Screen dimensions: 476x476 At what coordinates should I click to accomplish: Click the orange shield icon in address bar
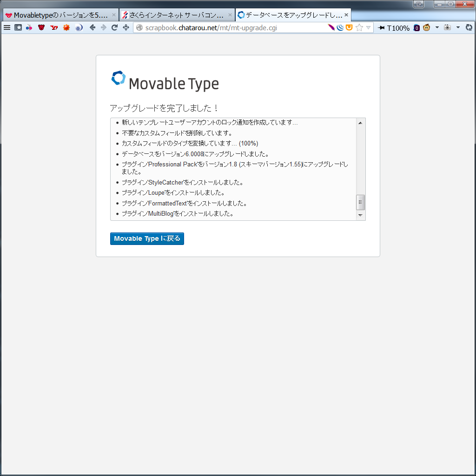pos(349,27)
